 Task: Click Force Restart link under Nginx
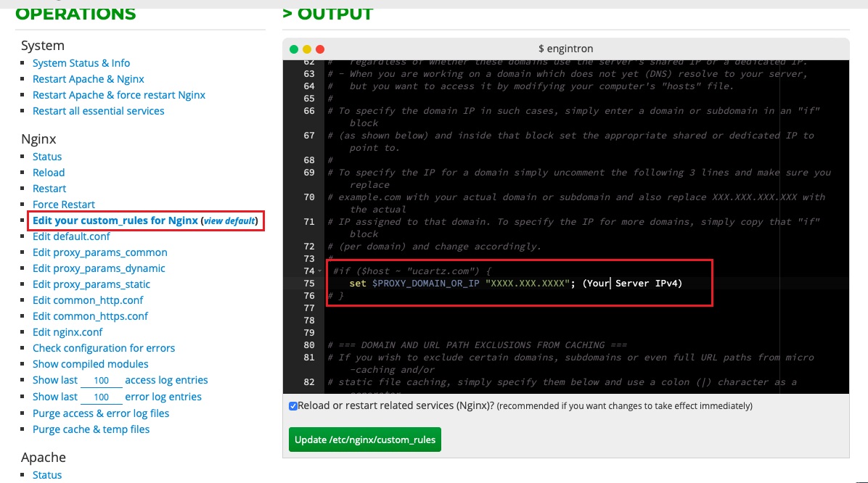(x=64, y=205)
